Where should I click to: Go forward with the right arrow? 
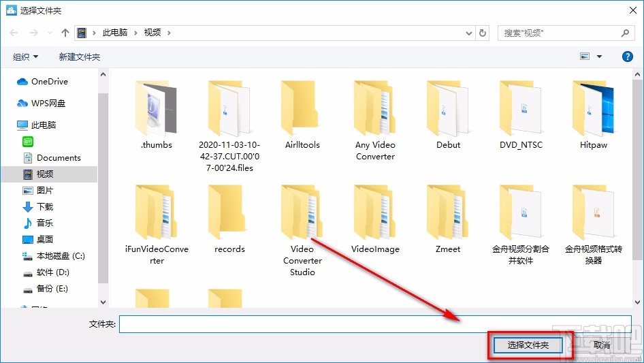tap(33, 33)
